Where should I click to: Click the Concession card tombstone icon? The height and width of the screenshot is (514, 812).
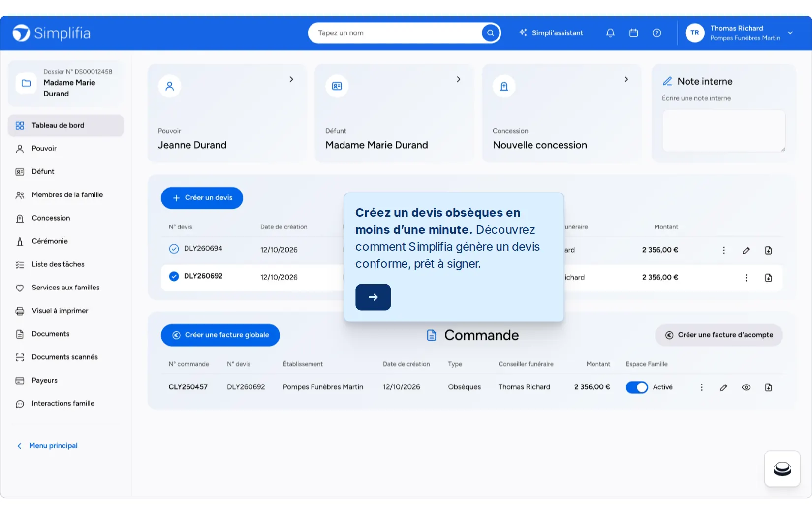coord(504,86)
